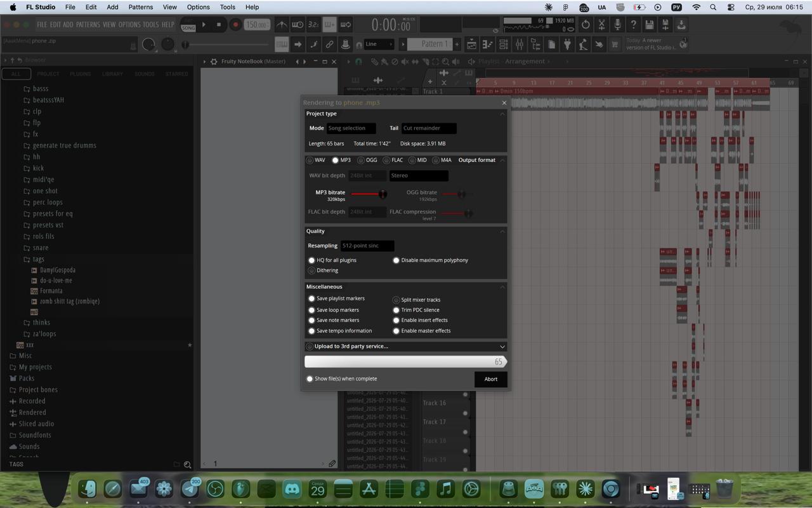Expand Upload to 3rd party service chevron

502,347
